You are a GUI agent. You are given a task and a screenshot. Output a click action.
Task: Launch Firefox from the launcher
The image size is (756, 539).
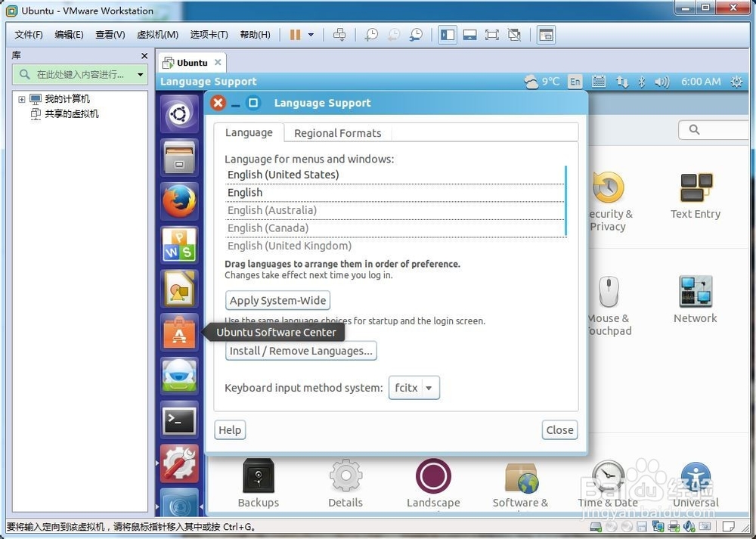pyautogui.click(x=179, y=202)
